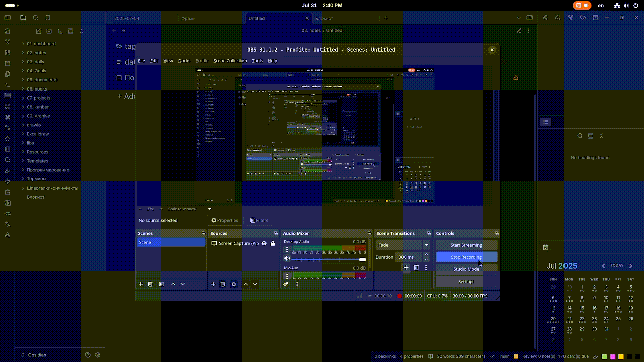Remove the transition using the Scene Transitions trash icon

pos(416,268)
